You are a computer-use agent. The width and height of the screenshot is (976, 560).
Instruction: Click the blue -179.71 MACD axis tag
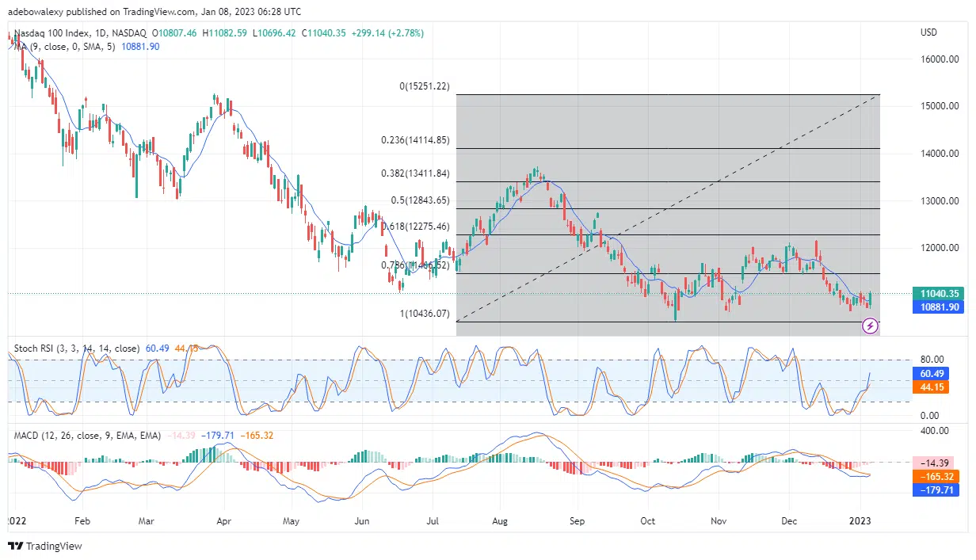click(936, 490)
